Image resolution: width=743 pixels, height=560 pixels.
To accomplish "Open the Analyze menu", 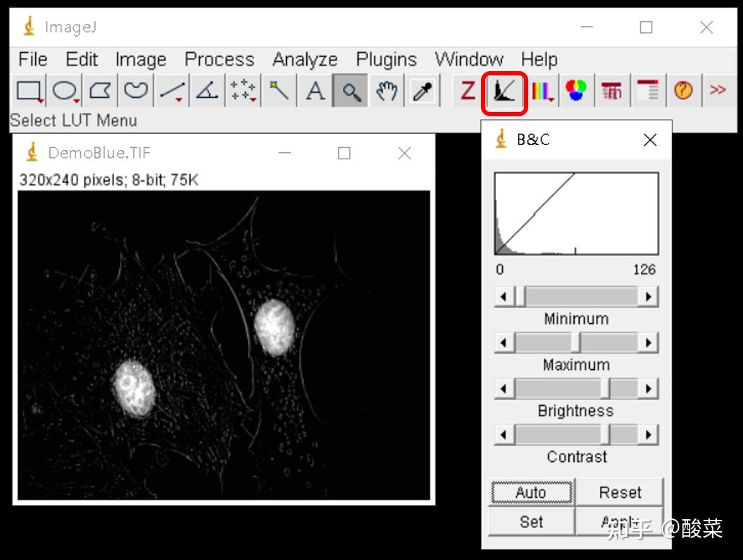I will (304, 59).
